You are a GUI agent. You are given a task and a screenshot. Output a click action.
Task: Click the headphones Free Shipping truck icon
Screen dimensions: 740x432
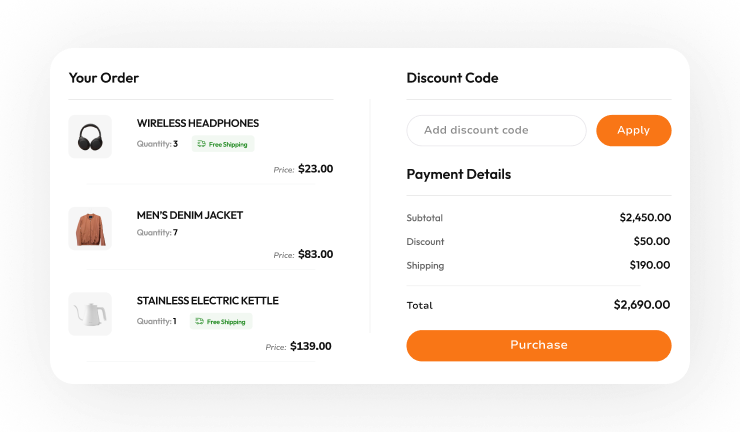coord(202,144)
